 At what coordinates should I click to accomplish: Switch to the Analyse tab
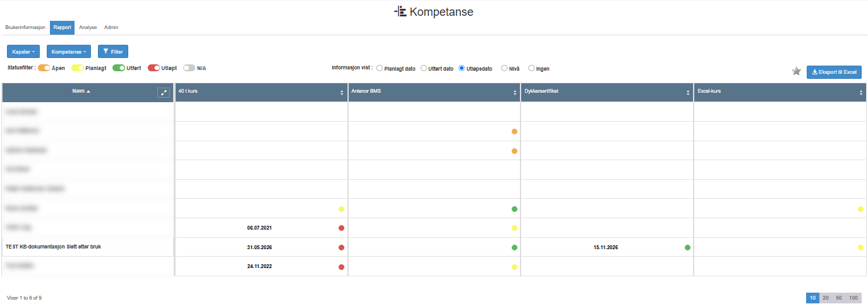[88, 28]
